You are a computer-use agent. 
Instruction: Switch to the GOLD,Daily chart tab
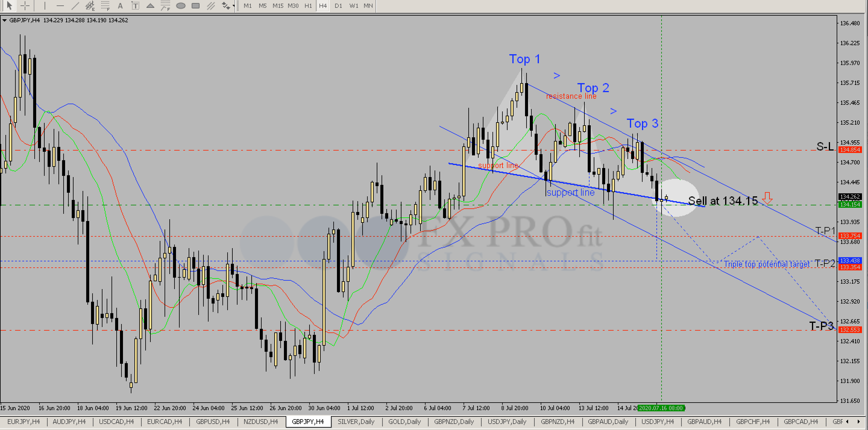pos(404,422)
